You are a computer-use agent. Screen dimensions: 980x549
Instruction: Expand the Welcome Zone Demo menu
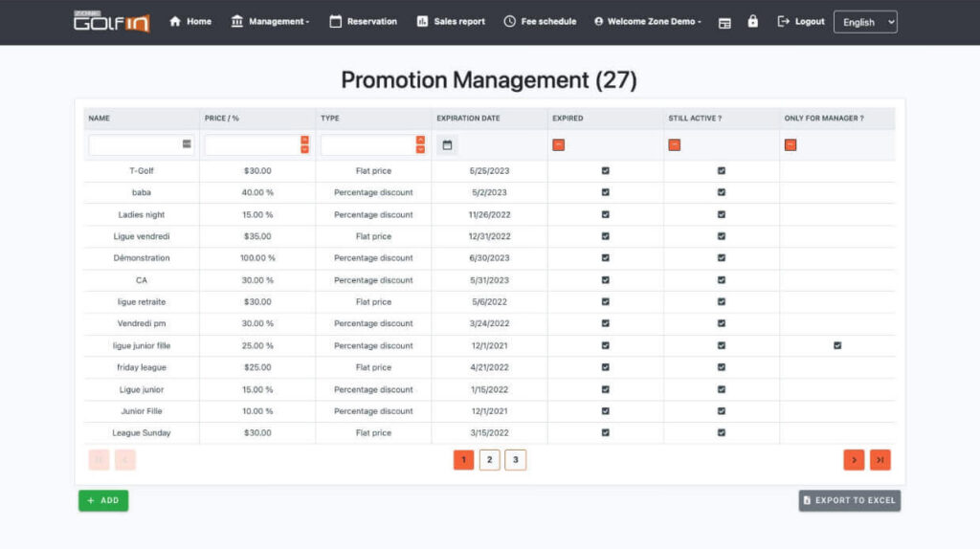648,21
